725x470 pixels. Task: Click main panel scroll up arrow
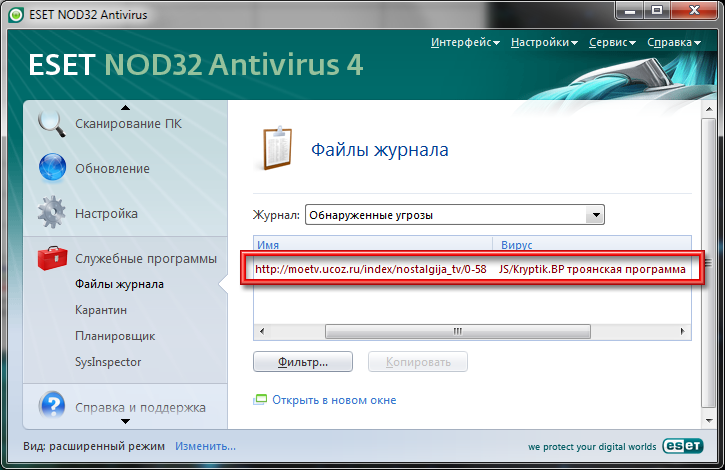709,109
